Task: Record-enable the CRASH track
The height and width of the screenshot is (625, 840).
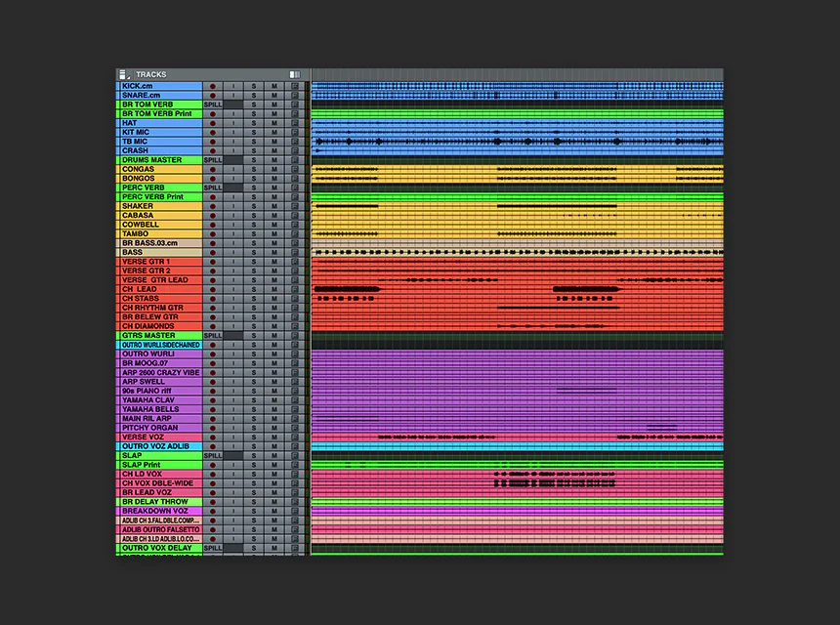Action: 213,151
